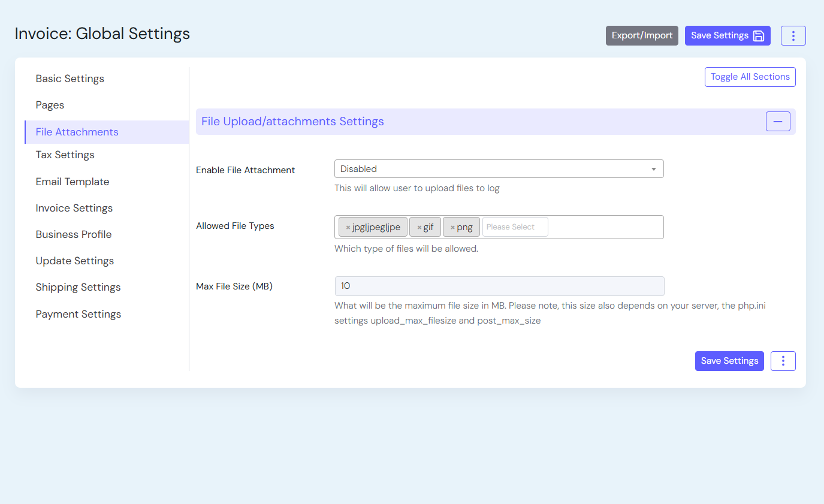Click the bottom three-dot more options icon
Screen dimensions: 824x504
783,361
